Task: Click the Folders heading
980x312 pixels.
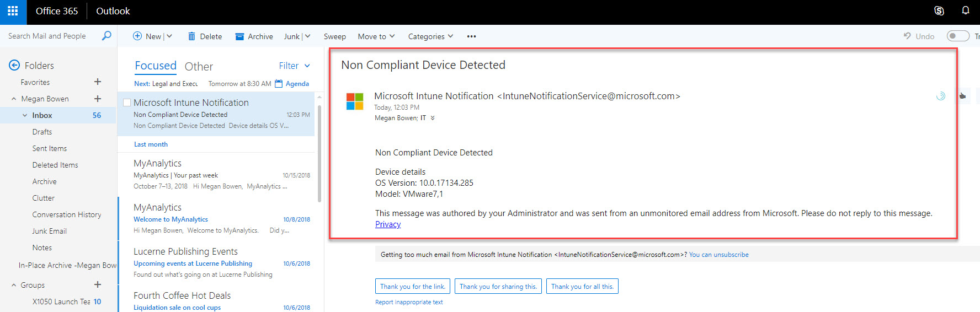Action: click(39, 66)
